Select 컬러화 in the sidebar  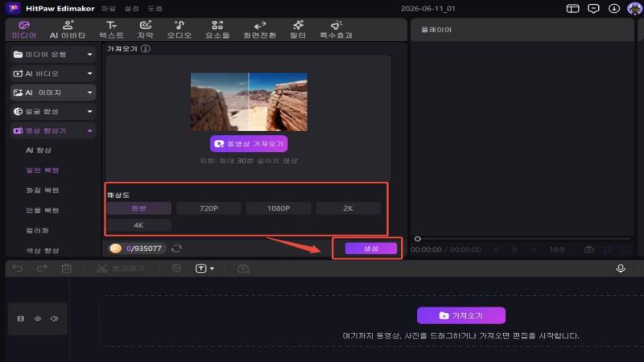pyautogui.click(x=38, y=231)
